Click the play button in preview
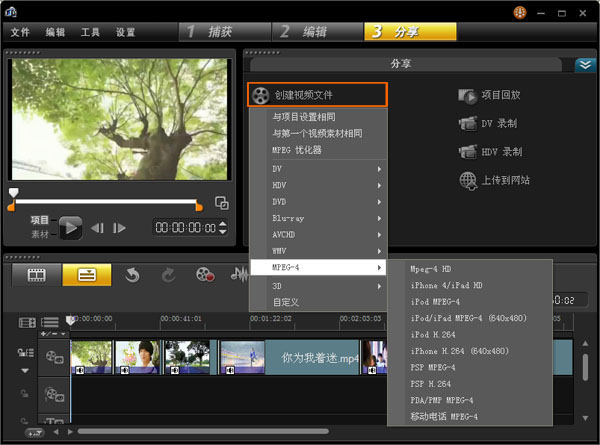Image resolution: width=600 pixels, height=445 pixels. coord(70,228)
